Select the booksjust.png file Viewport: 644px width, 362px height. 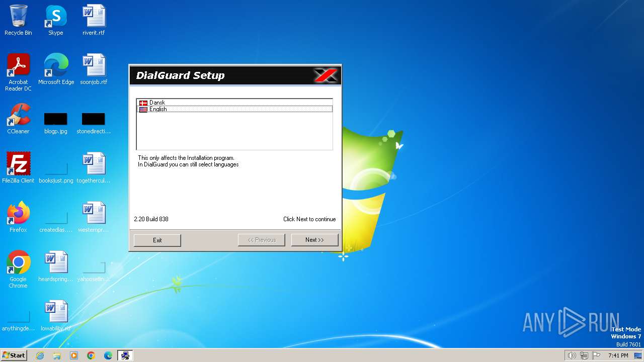coord(56,172)
